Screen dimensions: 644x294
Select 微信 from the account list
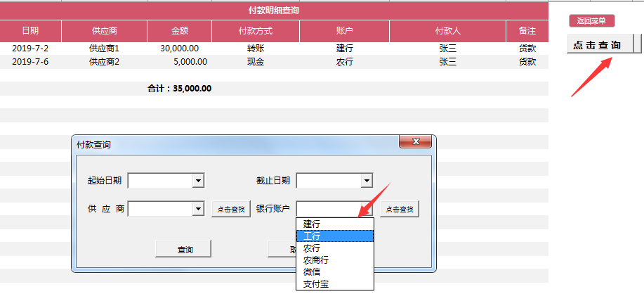(335, 272)
